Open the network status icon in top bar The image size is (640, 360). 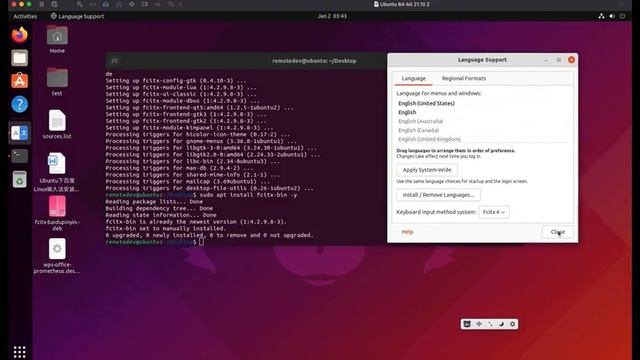point(601,16)
